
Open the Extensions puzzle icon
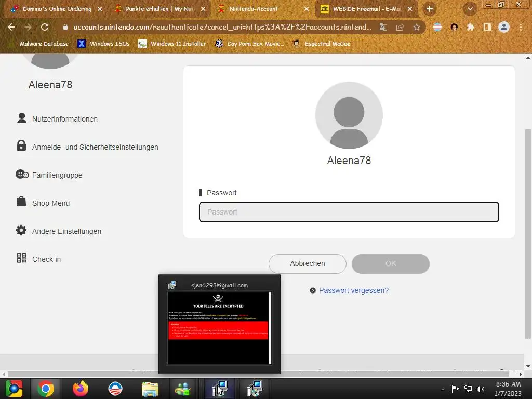(x=470, y=27)
